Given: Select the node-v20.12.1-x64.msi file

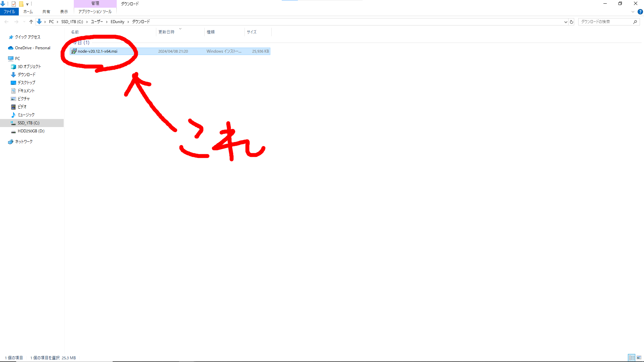Looking at the screenshot, I should (97, 51).
